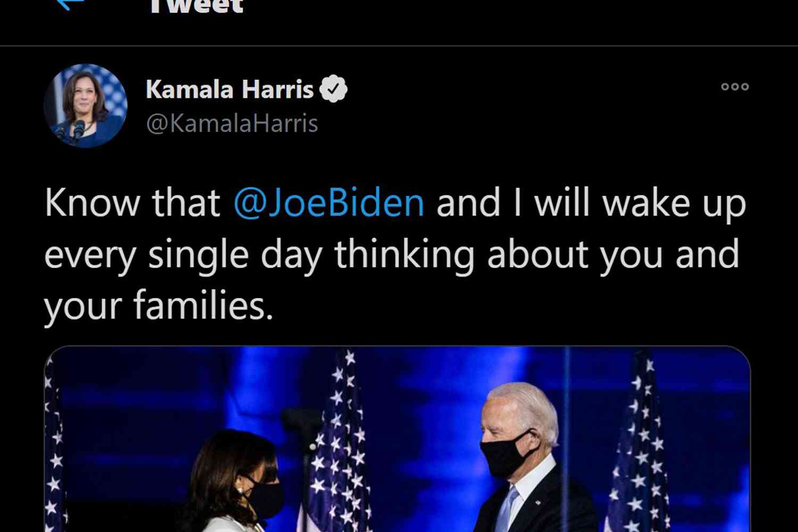This screenshot has height=532, width=798.
Task: Click the words "about you and" in the tweet
Action: click(x=613, y=254)
